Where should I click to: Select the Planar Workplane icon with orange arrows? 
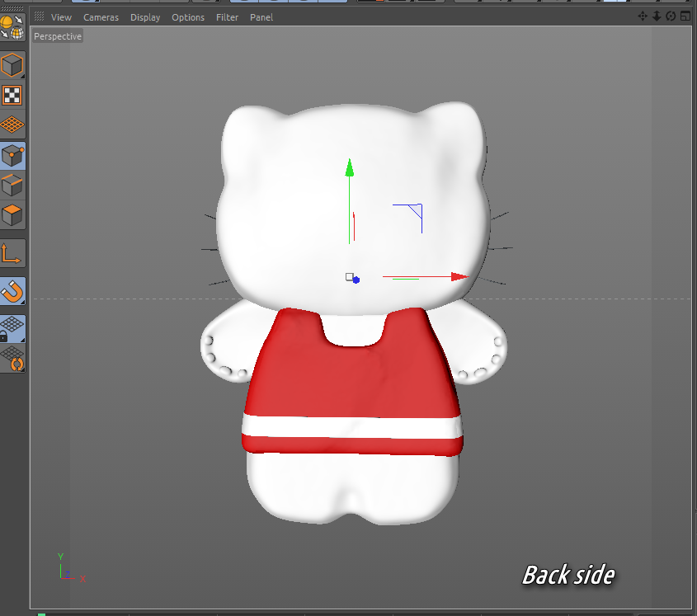click(x=12, y=359)
